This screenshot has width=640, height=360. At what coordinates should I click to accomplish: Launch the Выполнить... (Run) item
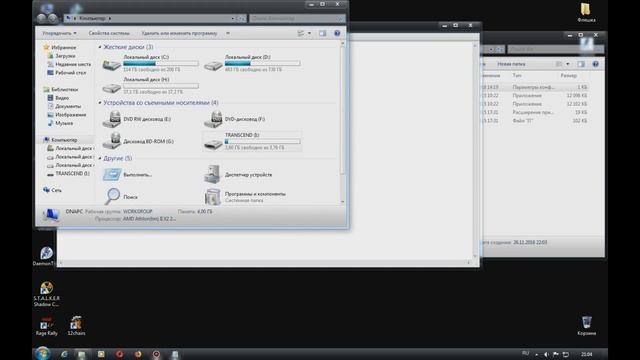112,174
